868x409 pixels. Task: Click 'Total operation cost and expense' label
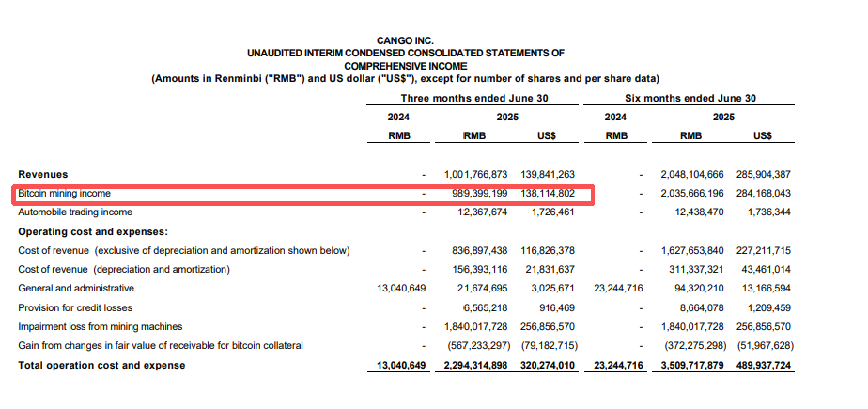[101, 365]
